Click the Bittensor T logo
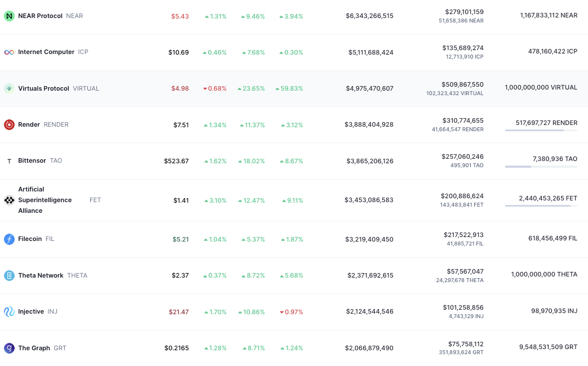 coord(9,160)
